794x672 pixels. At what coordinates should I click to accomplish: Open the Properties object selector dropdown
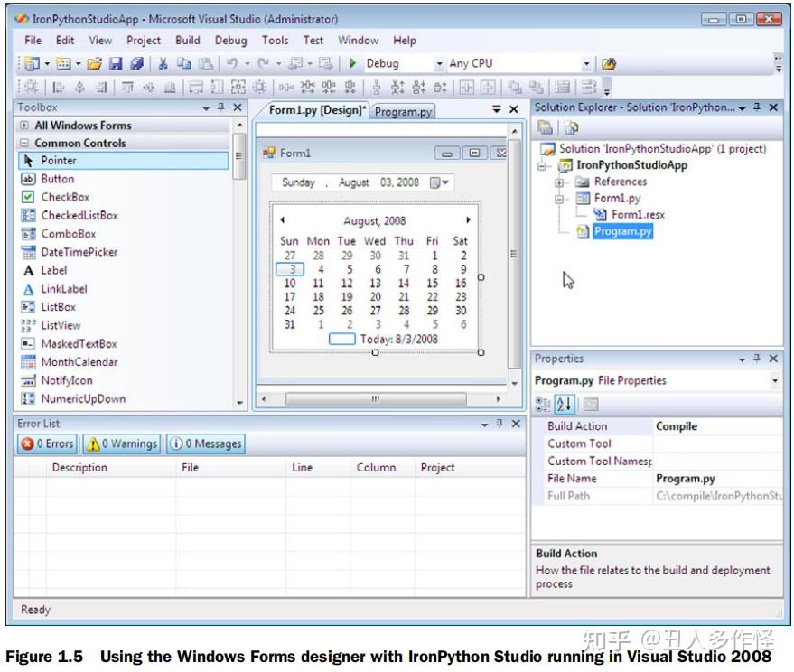coord(775,380)
